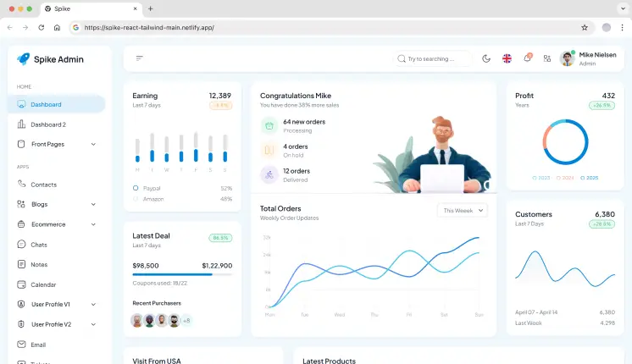Click the Dashboard sidebar icon
This screenshot has width=632, height=364.
click(21, 104)
